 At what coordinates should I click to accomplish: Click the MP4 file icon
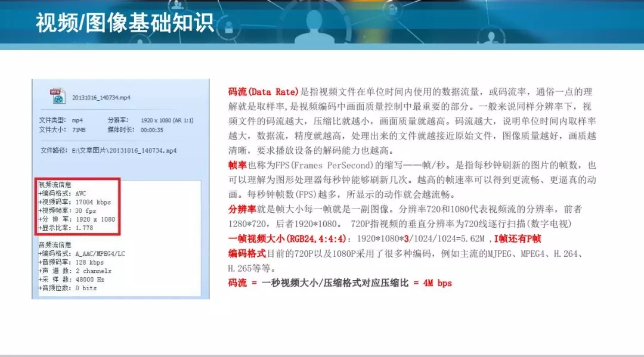tap(57, 95)
